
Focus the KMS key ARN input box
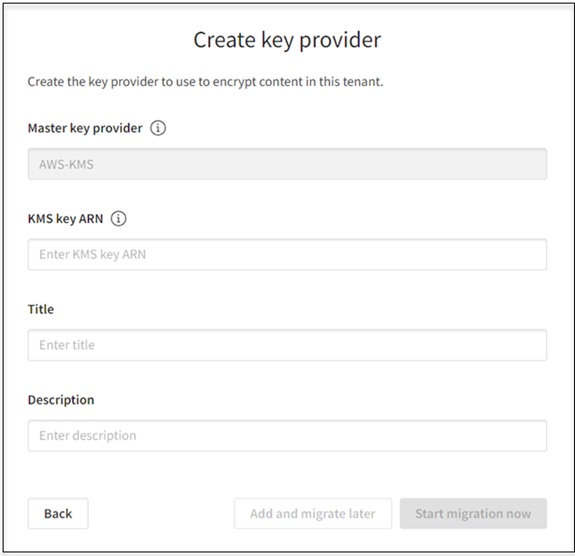[x=287, y=255]
